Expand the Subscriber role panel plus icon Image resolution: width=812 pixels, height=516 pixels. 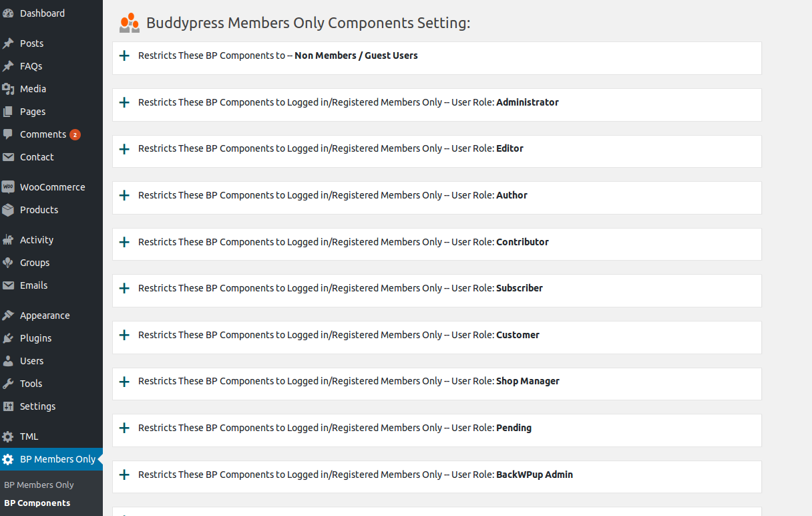[124, 289]
